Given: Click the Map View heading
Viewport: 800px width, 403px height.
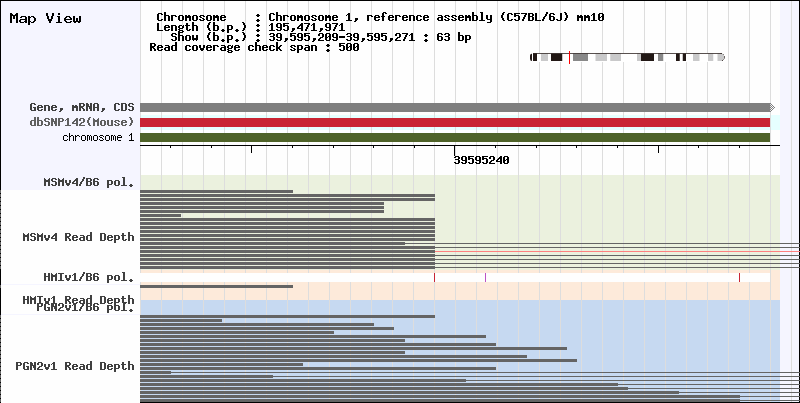Looking at the screenshot, I should click(45, 18).
